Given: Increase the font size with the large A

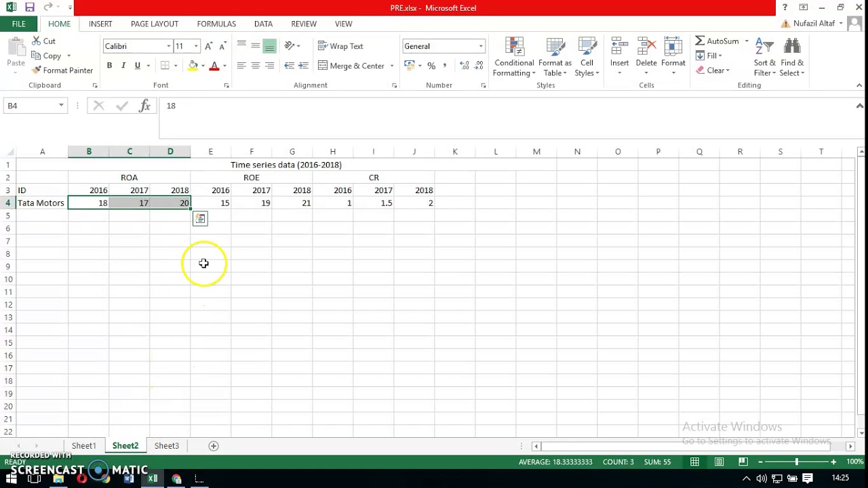Looking at the screenshot, I should [209, 46].
